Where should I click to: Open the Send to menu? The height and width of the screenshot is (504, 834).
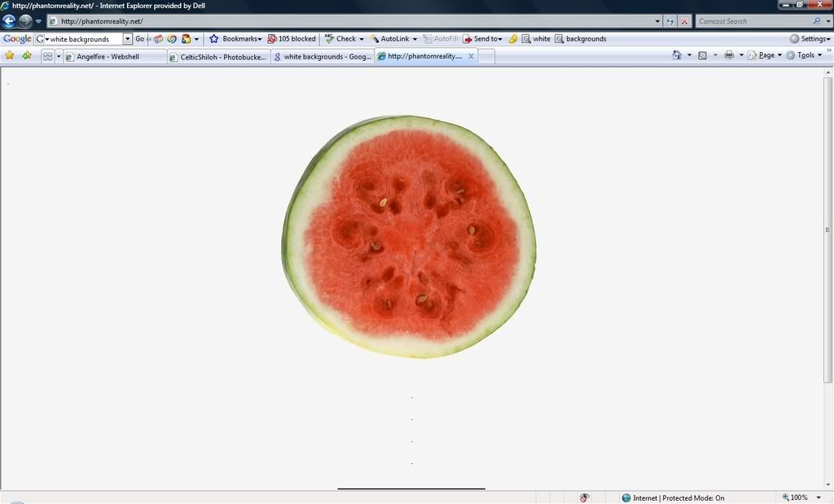click(482, 39)
